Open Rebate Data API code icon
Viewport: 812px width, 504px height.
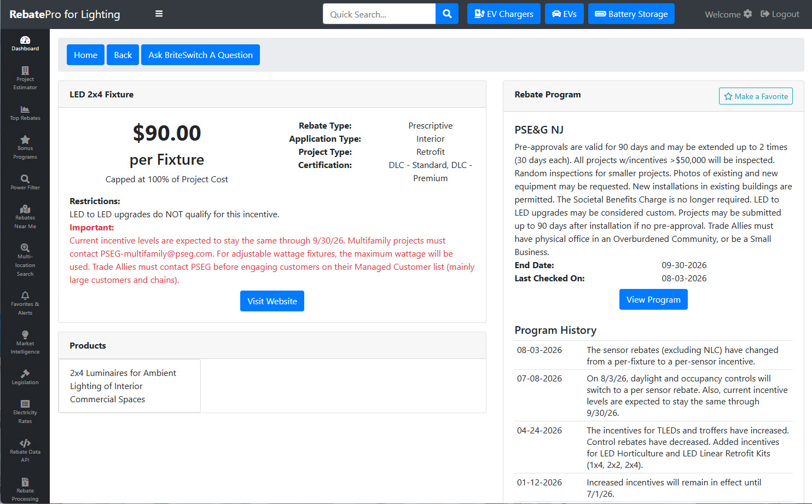click(25, 443)
